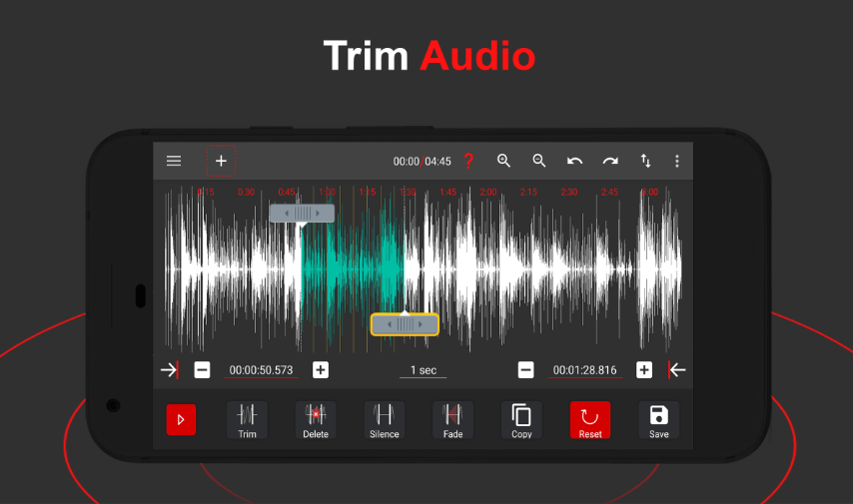
Task: Decrease start time with minus button
Action: [x=202, y=370]
